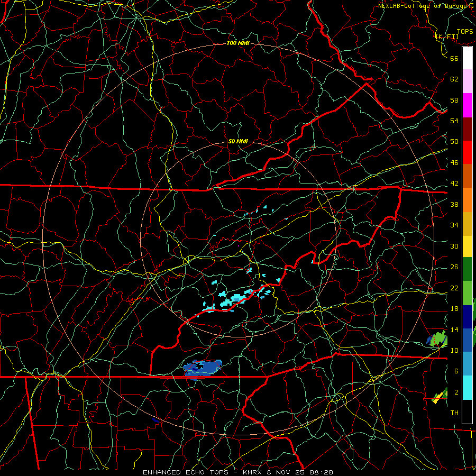
Task: Click the NEXLAB-College of DuPage credit text
Action: tap(426, 6)
